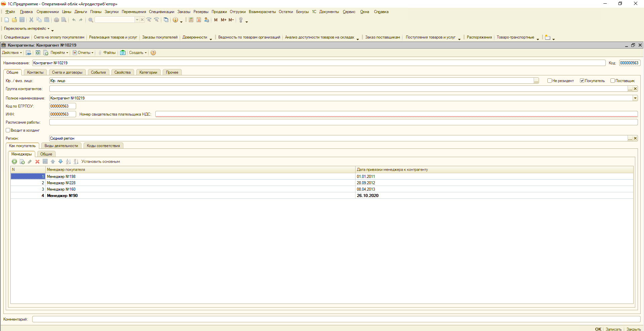Click the magnifier search icon in main toolbar
Screen dimensions: 644x331
click(x=91, y=20)
